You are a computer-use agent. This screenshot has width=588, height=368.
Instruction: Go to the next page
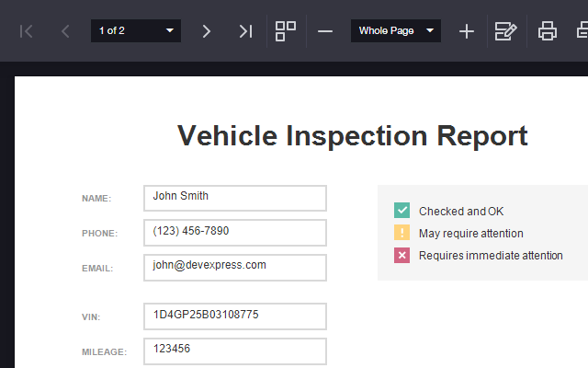click(x=207, y=31)
